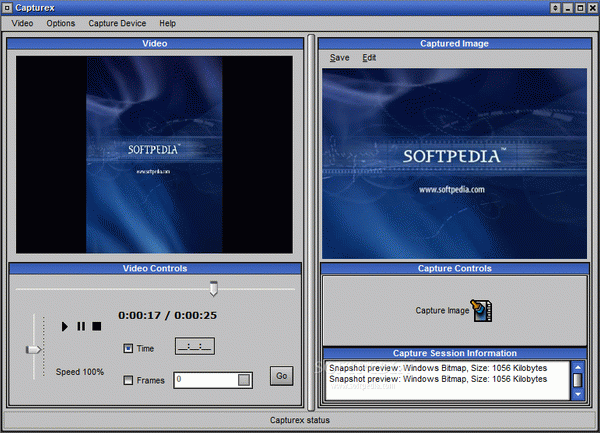Open the Video menu

pos(22,23)
